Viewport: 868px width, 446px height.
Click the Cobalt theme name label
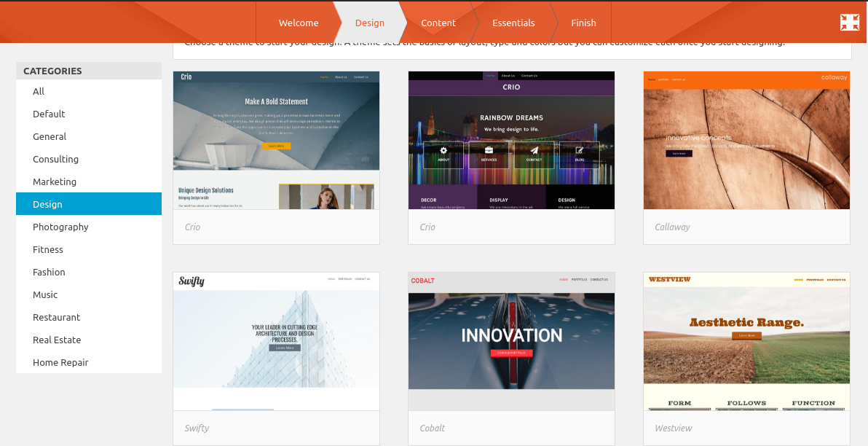(x=433, y=429)
